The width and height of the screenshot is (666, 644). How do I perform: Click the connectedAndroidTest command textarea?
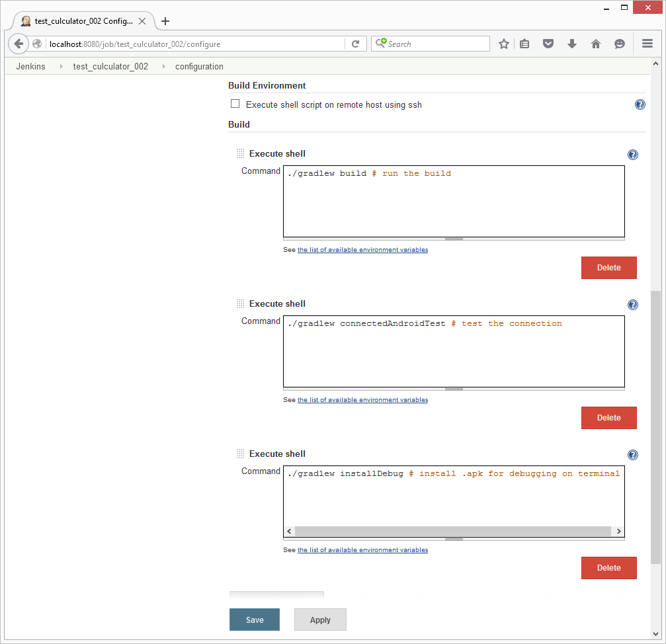pyautogui.click(x=454, y=352)
